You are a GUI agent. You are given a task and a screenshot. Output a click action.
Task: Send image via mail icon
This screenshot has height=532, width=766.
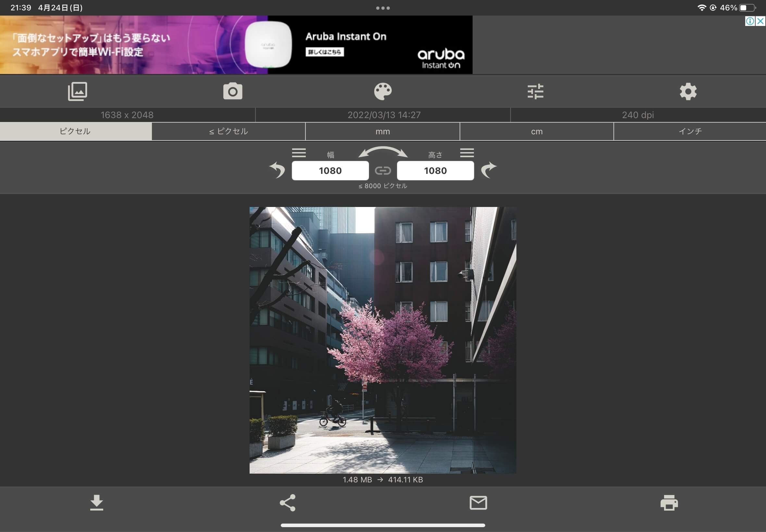tap(478, 503)
